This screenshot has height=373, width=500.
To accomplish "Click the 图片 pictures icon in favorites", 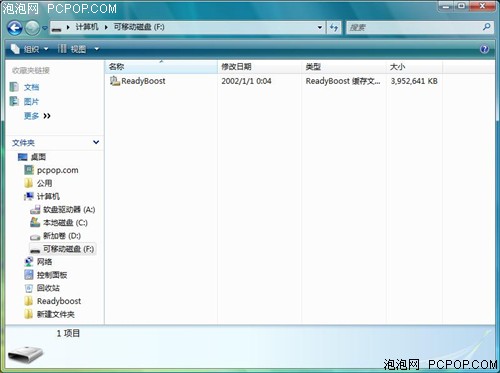I will coord(14,101).
